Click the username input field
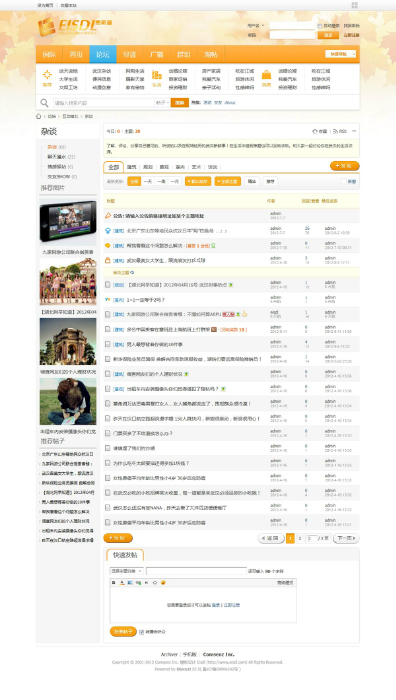The height and width of the screenshot is (700, 396). 292,26
